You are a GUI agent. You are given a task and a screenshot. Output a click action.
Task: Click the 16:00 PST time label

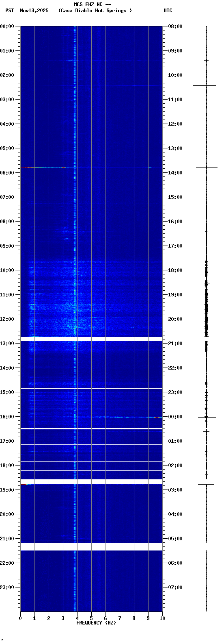tap(7, 417)
